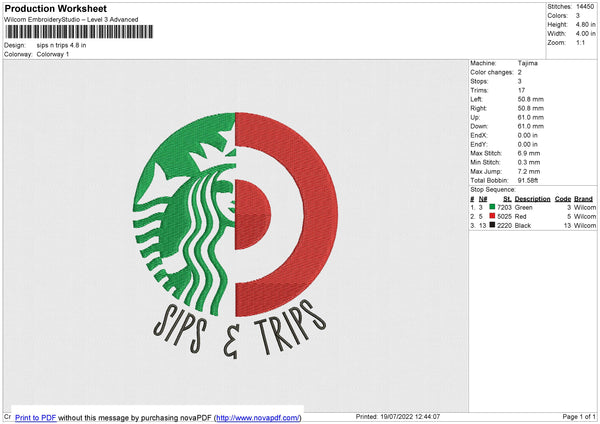Click the Total Bobbin value 91.58ft

point(528,181)
